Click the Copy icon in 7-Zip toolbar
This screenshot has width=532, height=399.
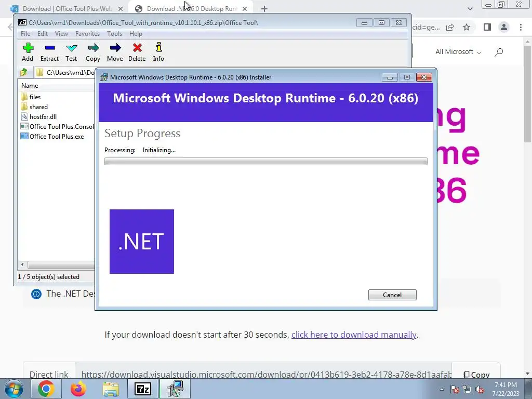(93, 48)
